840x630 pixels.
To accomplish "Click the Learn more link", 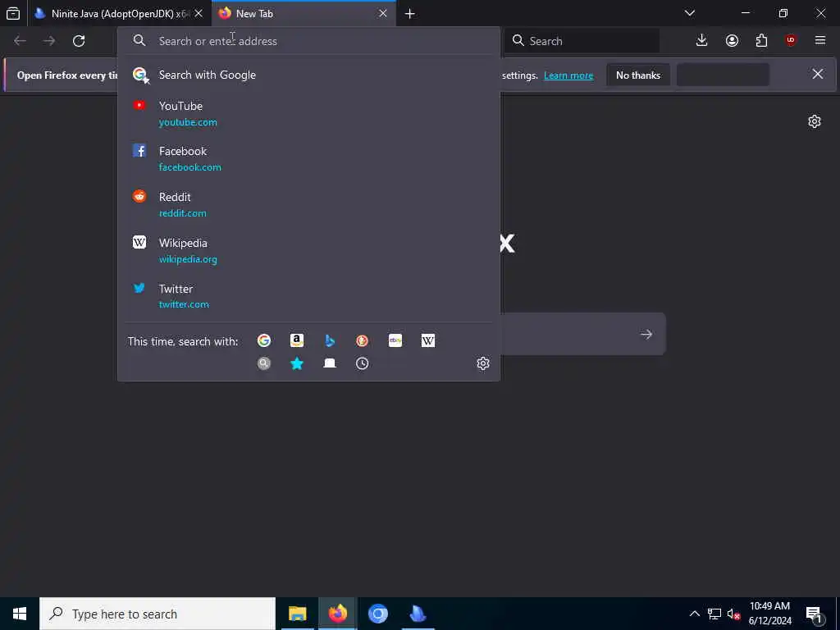I will [x=568, y=75].
